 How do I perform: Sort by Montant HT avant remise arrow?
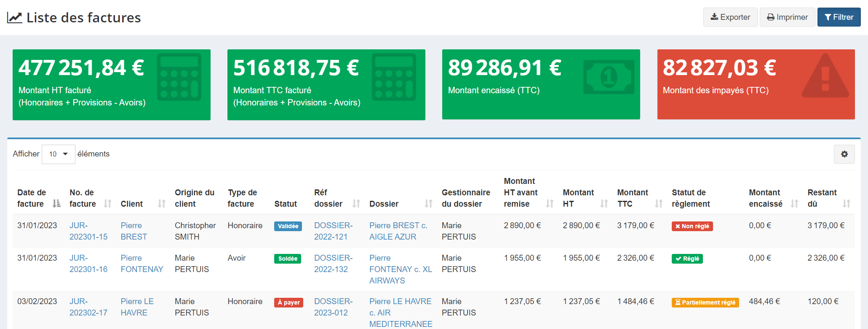(x=550, y=204)
